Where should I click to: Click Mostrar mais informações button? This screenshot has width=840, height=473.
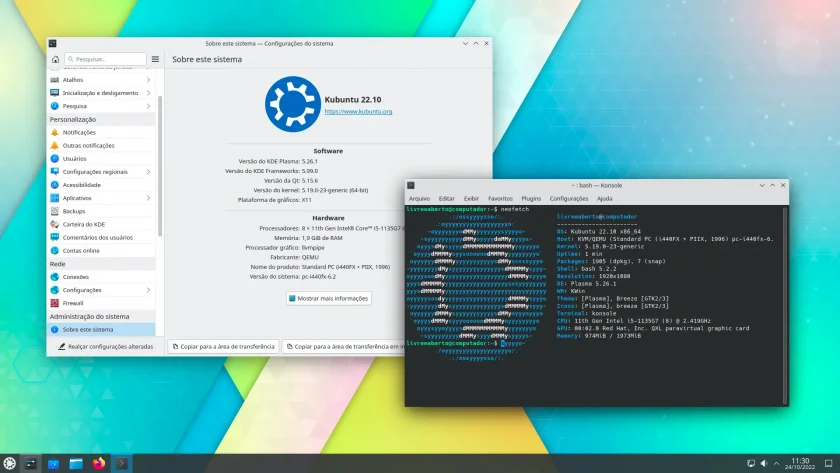click(x=328, y=298)
